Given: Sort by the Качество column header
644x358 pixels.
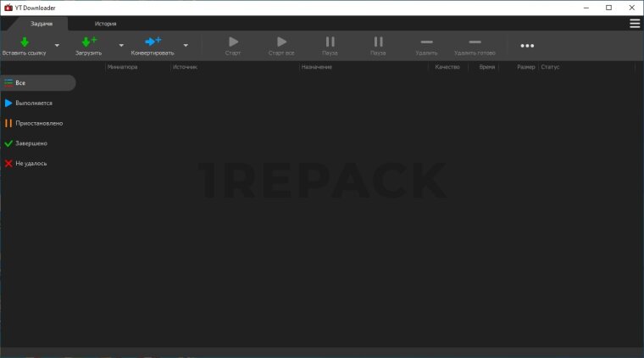Looking at the screenshot, I should [x=447, y=67].
